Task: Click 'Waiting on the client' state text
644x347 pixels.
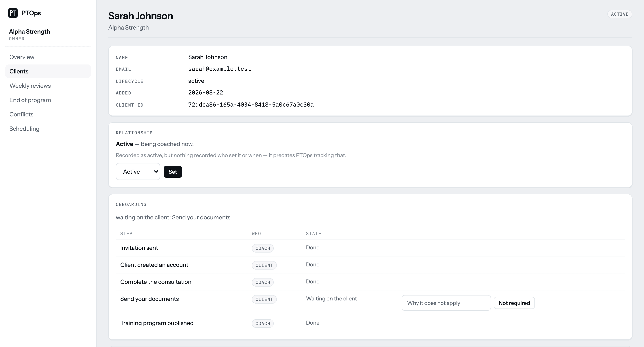Action: 331,299
